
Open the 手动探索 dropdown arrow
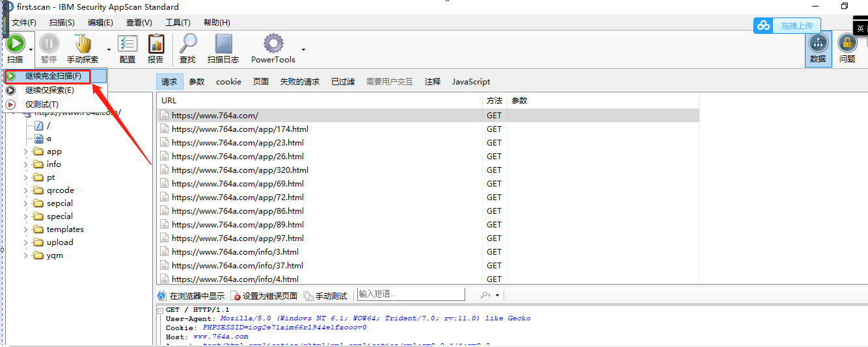[109, 49]
